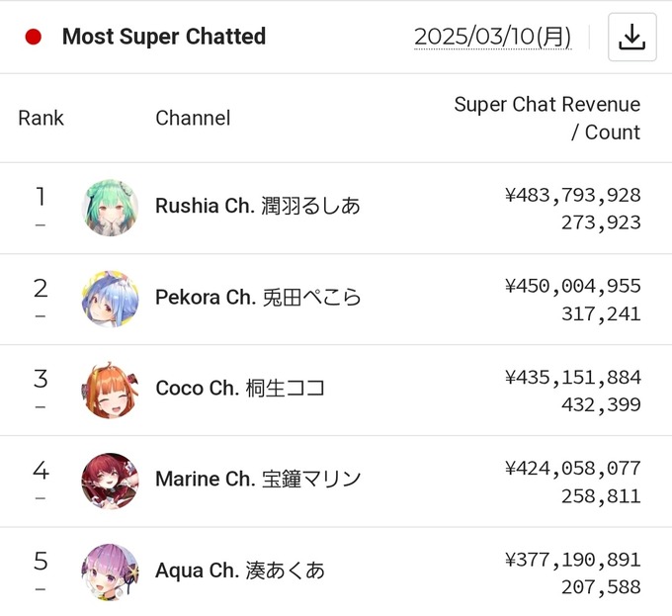672x616 pixels.
Task: Open Rushia Ch. avatar thumbnail
Action: coord(110,208)
